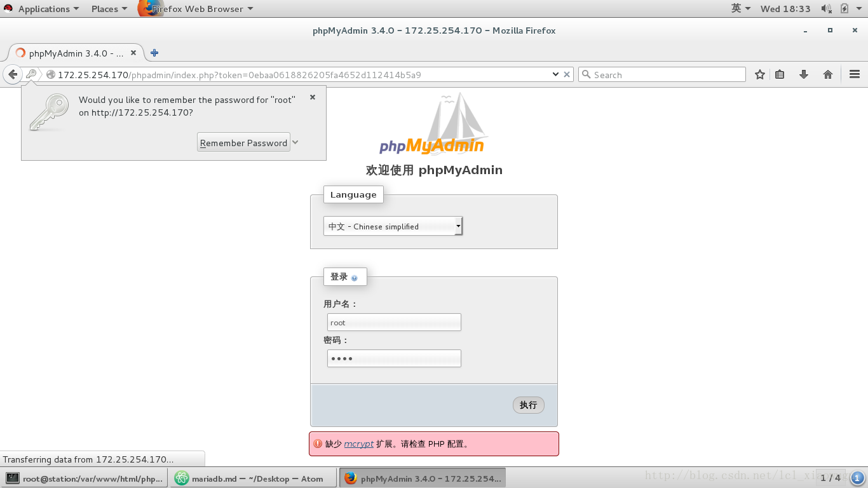Stop loading with the X in address bar

pyautogui.click(x=567, y=74)
